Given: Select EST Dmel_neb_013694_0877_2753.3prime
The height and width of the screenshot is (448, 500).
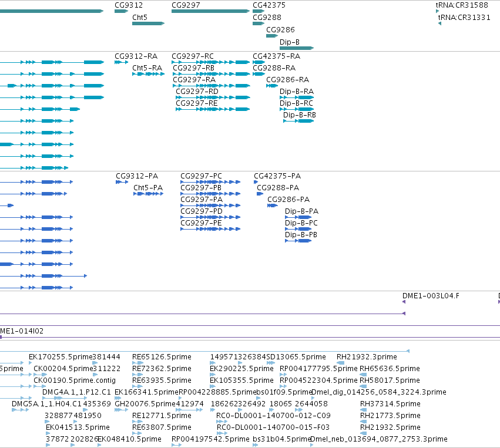Looking at the screenshot, I should click(379, 439).
